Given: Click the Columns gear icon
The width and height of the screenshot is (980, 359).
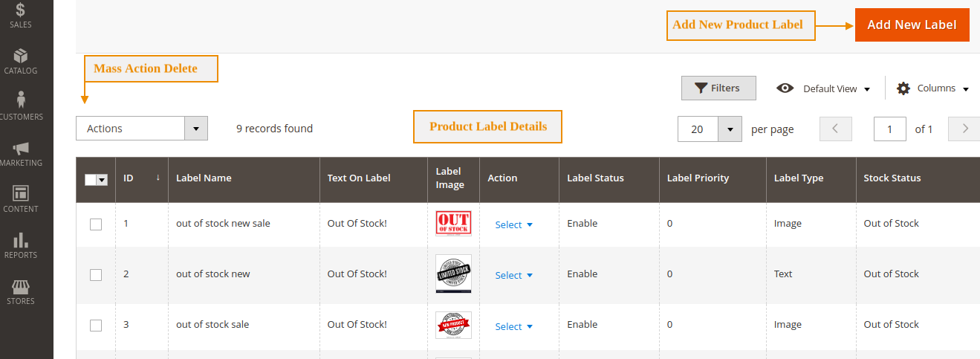Looking at the screenshot, I should [903, 88].
